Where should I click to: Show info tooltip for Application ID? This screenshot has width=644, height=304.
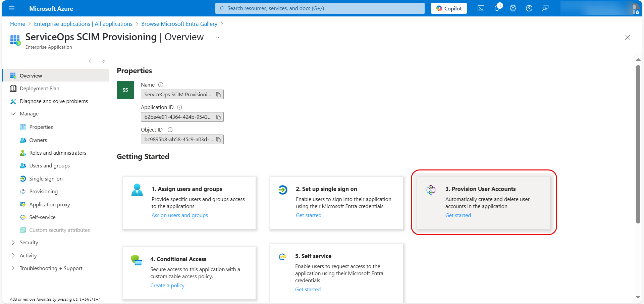coord(179,107)
